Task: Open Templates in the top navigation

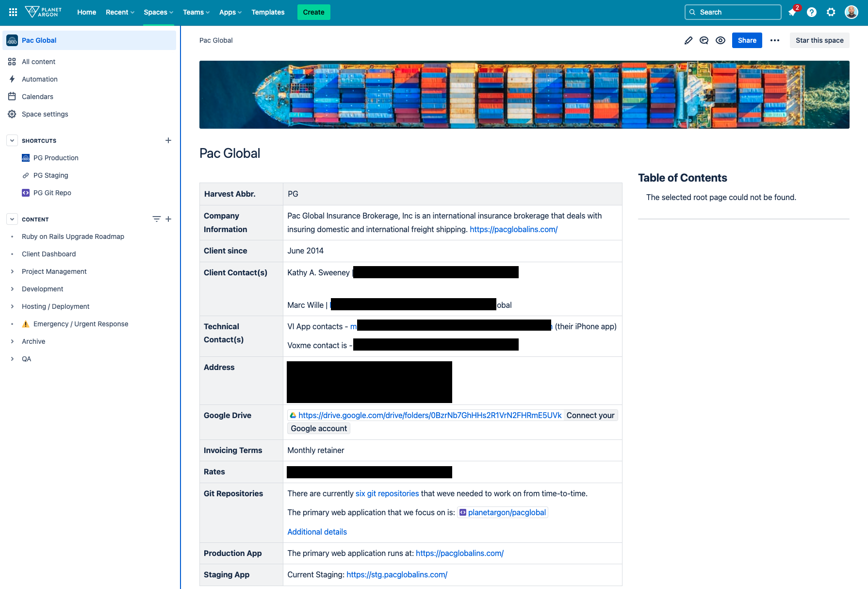Action: (x=268, y=12)
